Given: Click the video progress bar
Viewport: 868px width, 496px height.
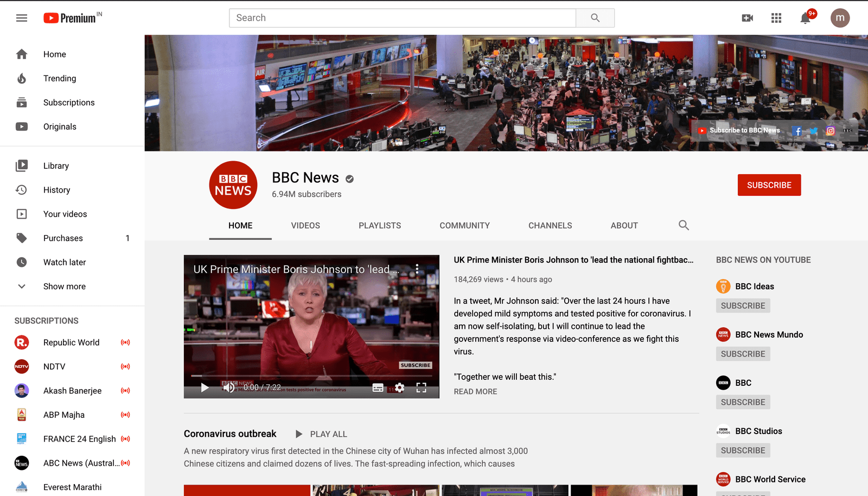Looking at the screenshot, I should pos(311,376).
